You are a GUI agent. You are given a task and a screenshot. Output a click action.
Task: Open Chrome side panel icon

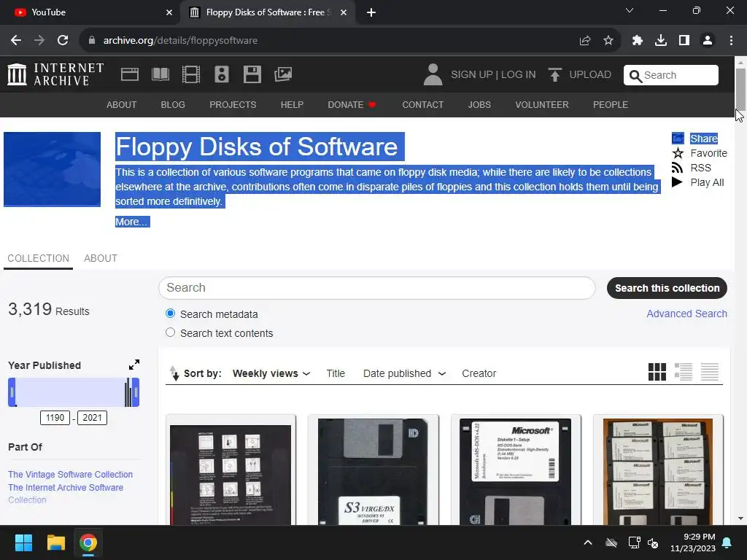coord(684,41)
